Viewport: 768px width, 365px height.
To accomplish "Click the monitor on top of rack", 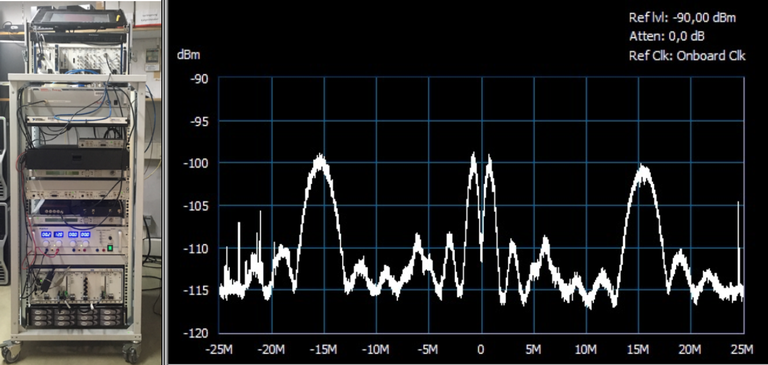I will pyautogui.click(x=78, y=16).
